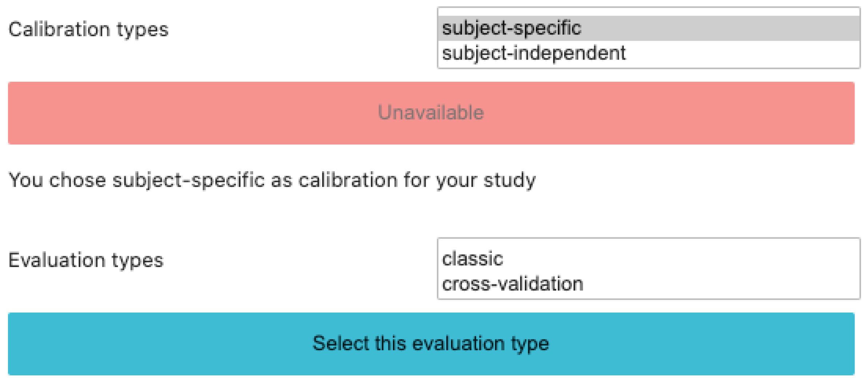Click the Calibration types label
The width and height of the screenshot is (868, 383).
(88, 29)
